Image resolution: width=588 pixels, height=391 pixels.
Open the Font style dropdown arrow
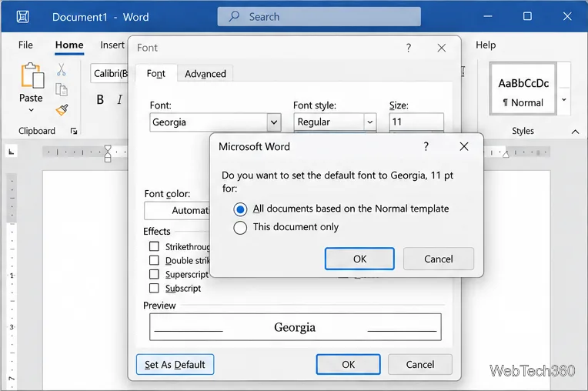coord(369,122)
